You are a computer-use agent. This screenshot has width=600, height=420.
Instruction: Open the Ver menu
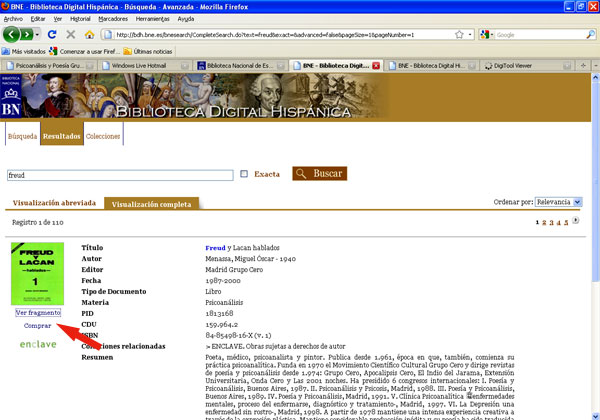pyautogui.click(x=58, y=19)
